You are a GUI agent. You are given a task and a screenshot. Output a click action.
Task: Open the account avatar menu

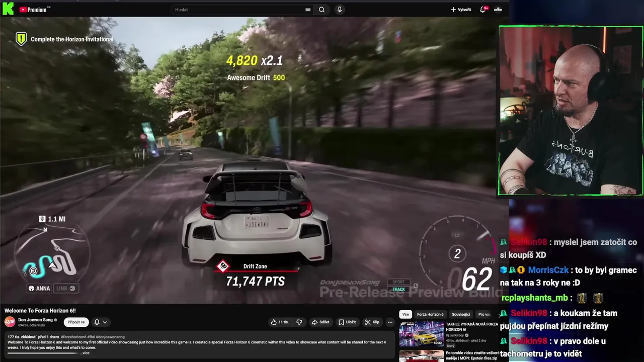(498, 10)
